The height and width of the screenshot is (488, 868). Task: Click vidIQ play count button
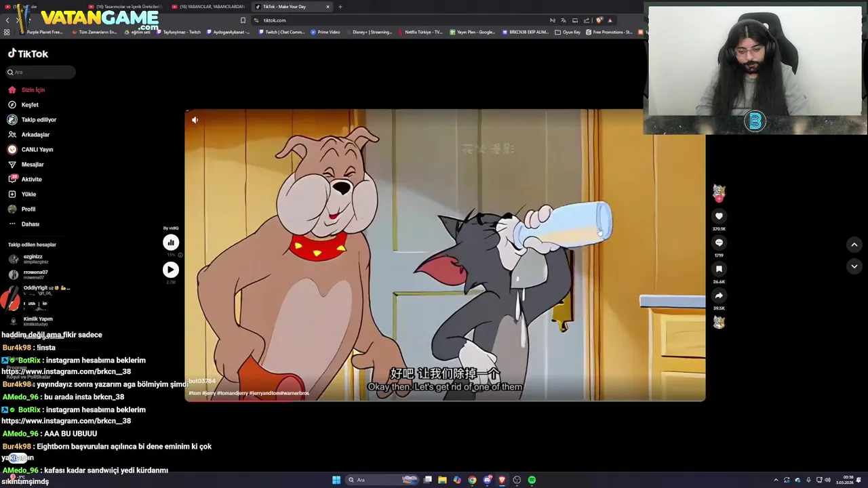(x=171, y=270)
